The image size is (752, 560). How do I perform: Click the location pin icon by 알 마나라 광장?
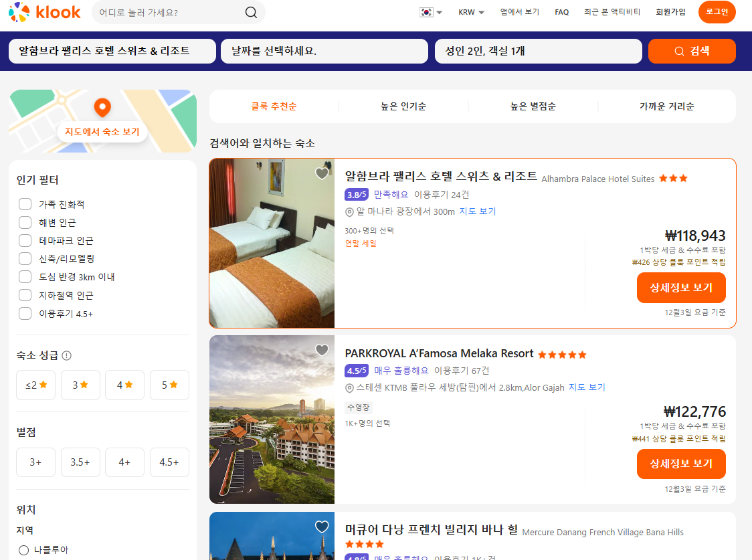350,212
